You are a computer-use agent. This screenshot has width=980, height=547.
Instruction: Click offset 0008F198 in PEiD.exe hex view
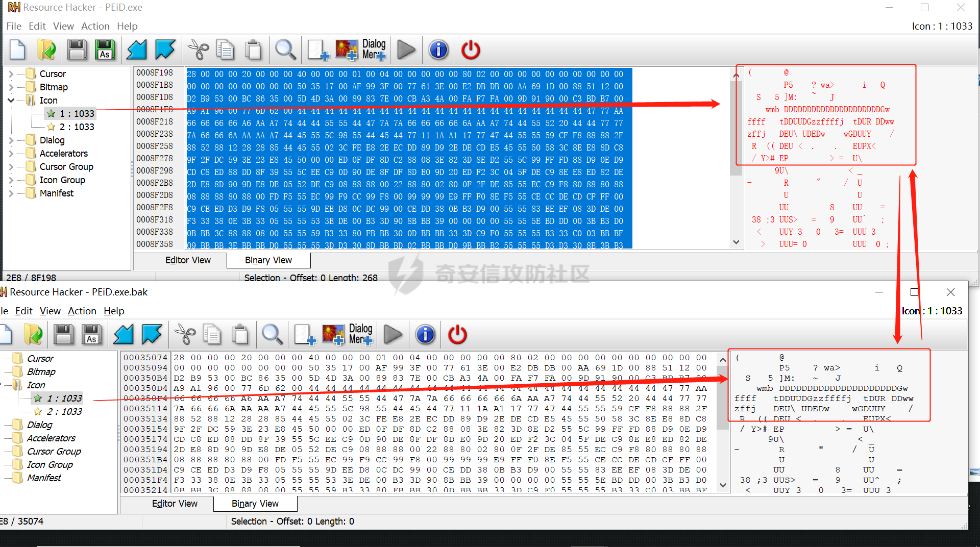tap(155, 73)
